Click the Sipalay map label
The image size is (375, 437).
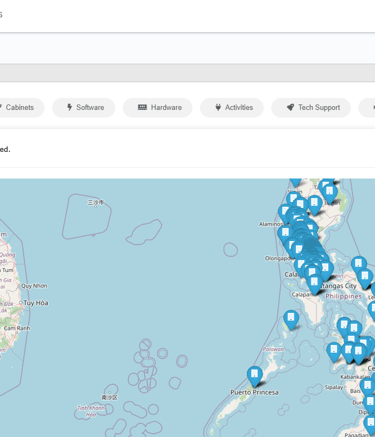click(x=334, y=387)
